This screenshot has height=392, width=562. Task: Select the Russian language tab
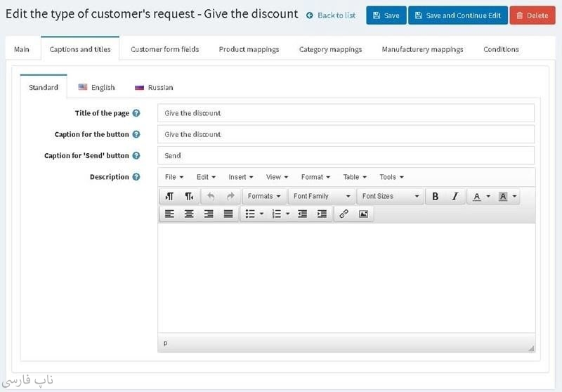click(154, 88)
